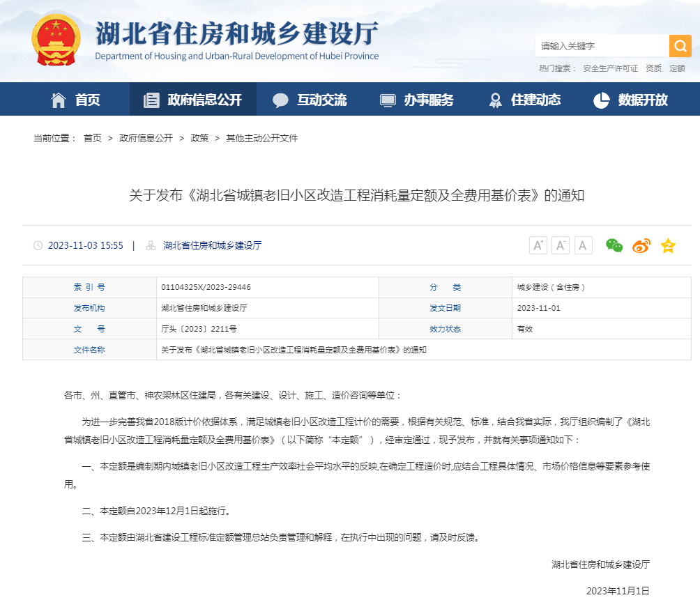Increase font size with A+ button
Image resolution: width=700 pixels, height=609 pixels.
[x=538, y=245]
